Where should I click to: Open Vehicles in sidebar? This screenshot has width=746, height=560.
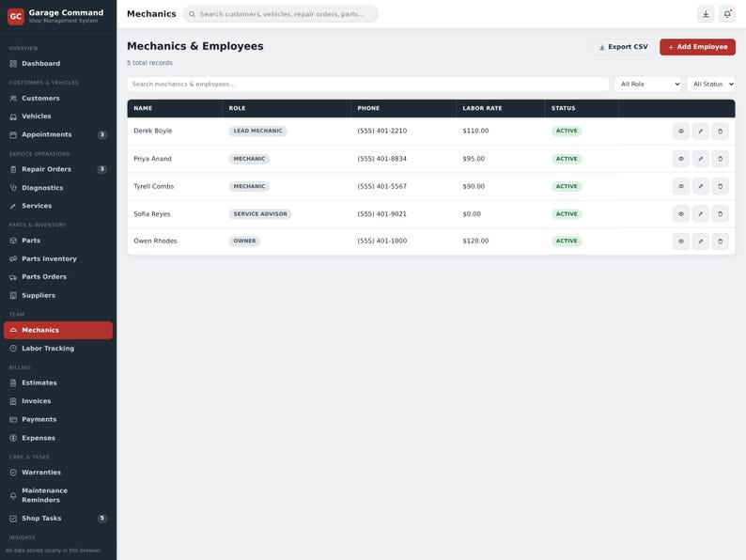click(x=58, y=117)
